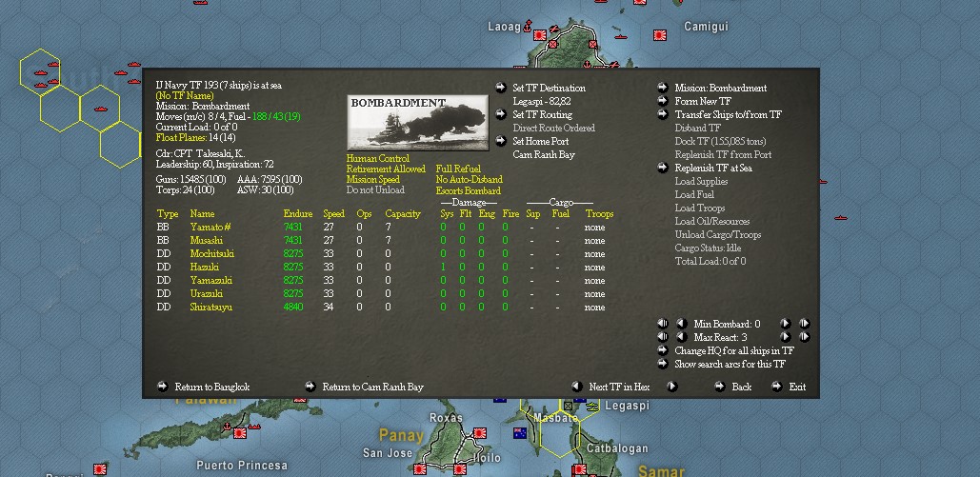Click the arrow icon beside Set Home Port
980x477 pixels.
(x=501, y=141)
